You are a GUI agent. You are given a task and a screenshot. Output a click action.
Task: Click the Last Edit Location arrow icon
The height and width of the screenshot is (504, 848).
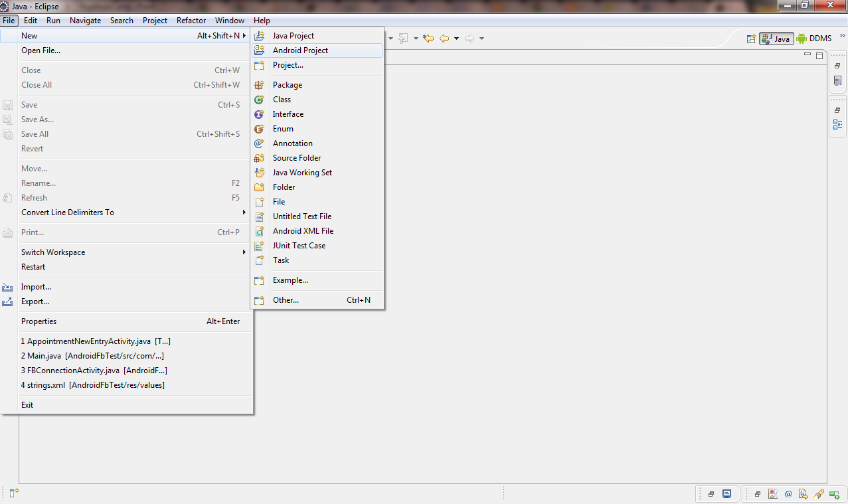pos(428,39)
